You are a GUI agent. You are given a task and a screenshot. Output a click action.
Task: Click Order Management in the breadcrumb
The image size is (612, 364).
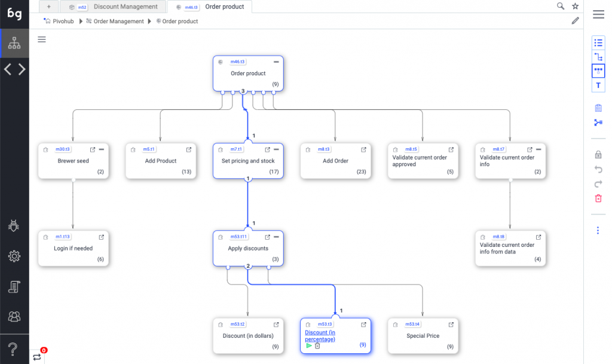click(118, 21)
